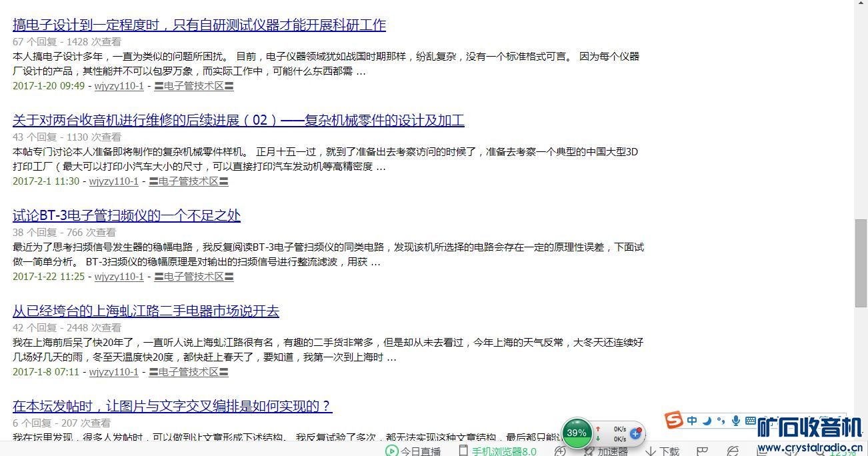868x456 pixels.
Task: Open thread 在本坛发帖时，让图片与文字交叉编排
Action: pos(173,407)
